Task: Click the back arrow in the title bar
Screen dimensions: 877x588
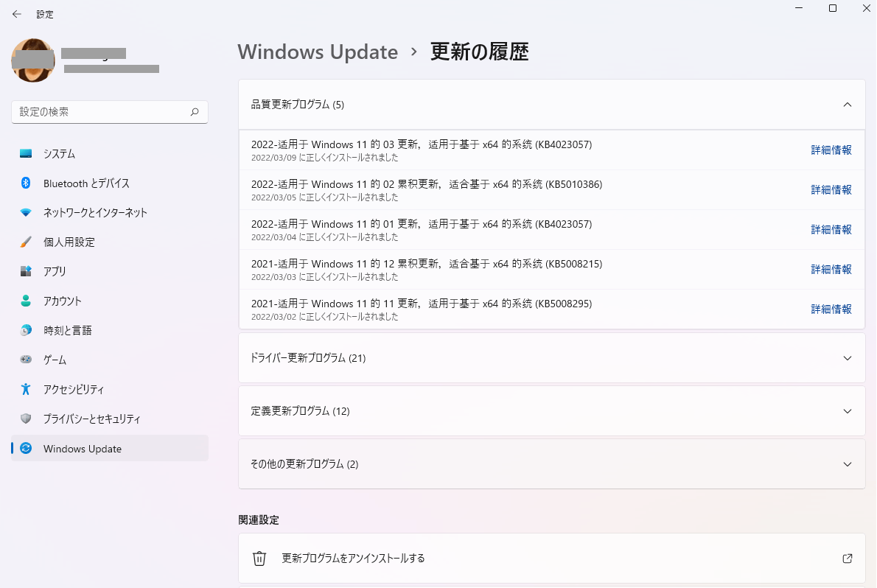Action: click(x=17, y=14)
